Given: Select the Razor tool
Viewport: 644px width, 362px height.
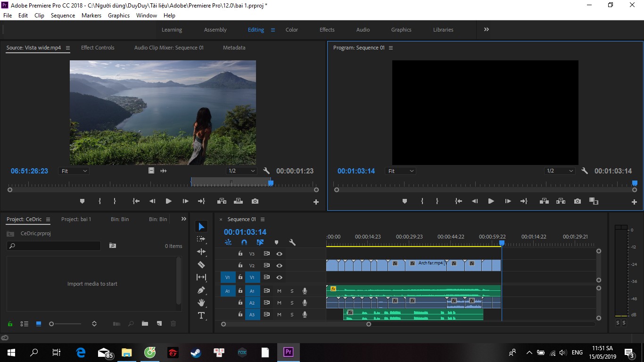Looking at the screenshot, I should click(201, 264).
